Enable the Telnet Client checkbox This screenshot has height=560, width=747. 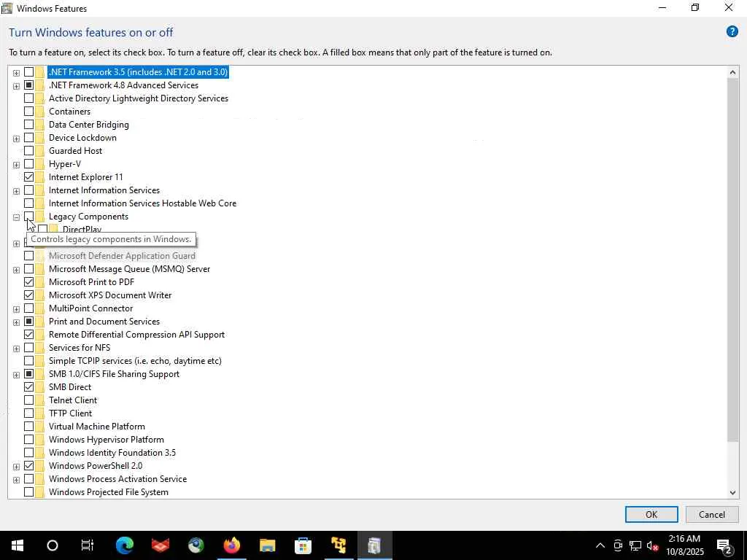28,400
